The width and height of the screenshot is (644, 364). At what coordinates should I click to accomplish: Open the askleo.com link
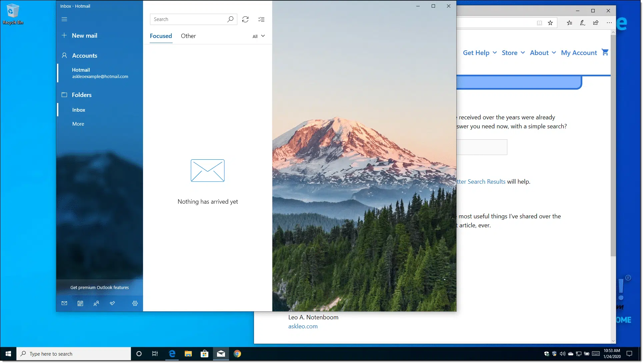303,326
